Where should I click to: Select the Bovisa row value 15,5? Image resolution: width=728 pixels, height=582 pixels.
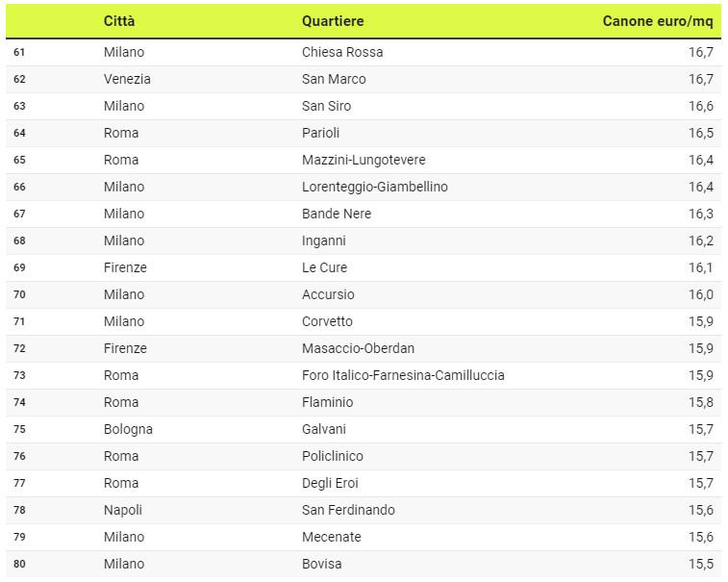click(x=701, y=564)
